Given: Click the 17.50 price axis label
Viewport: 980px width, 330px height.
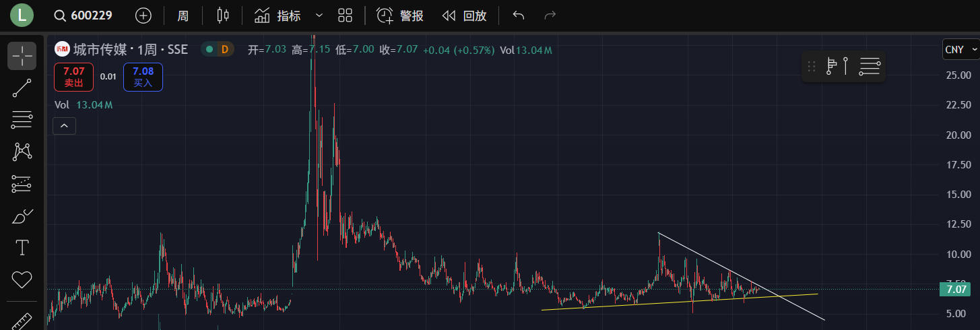Looking at the screenshot, I should (x=958, y=164).
